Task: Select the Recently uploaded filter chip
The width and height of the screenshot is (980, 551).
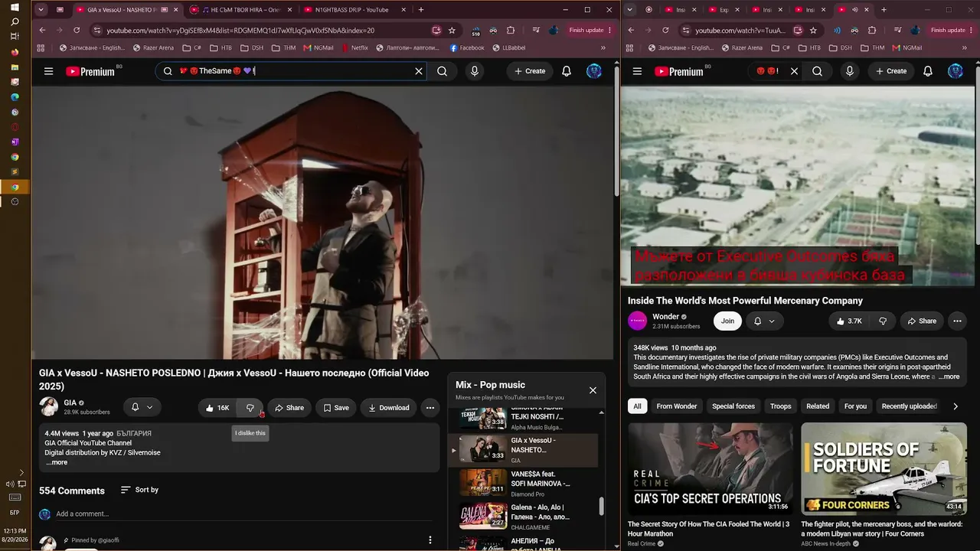Action: point(909,406)
